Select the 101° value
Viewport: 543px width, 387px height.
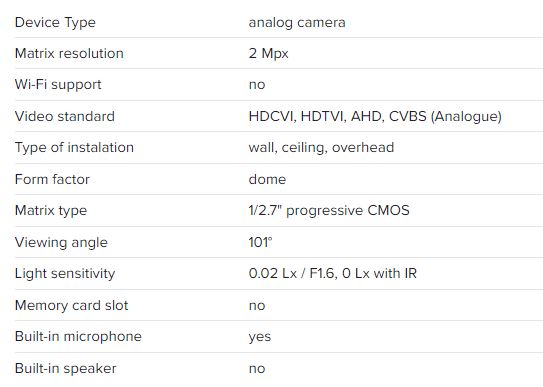pos(260,242)
